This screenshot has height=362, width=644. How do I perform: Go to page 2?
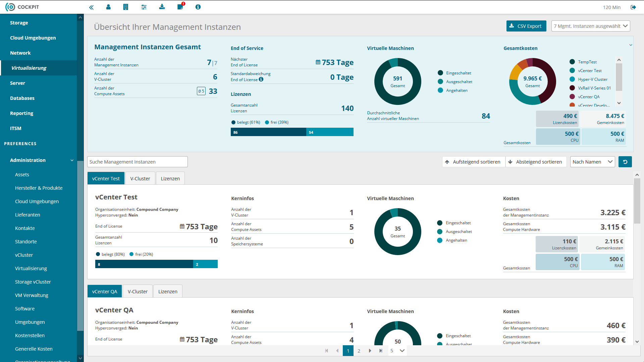click(359, 351)
